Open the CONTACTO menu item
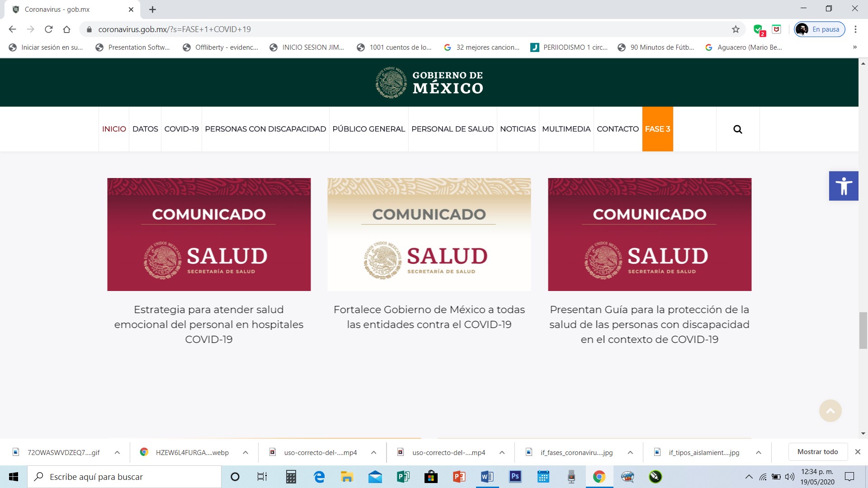868x488 pixels. [618, 129]
